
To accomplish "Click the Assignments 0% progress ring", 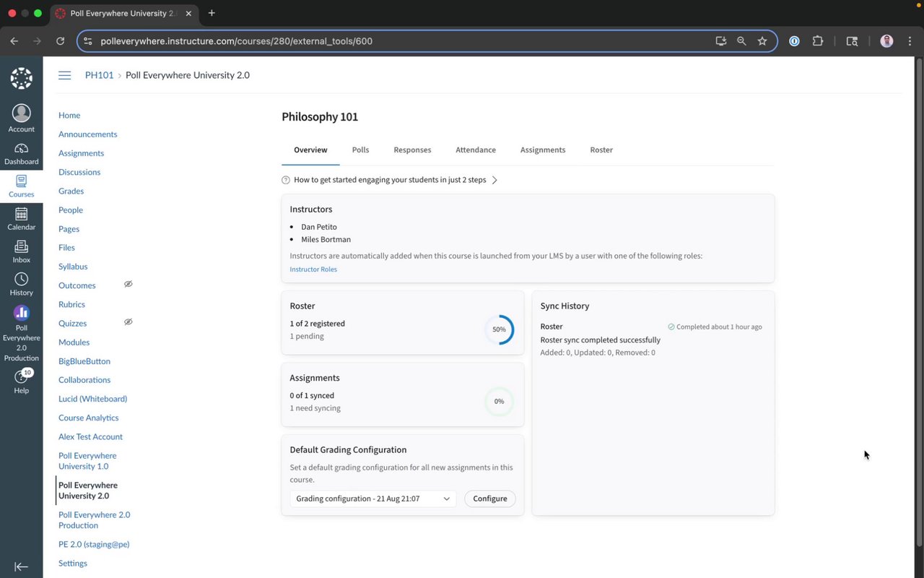I will pyautogui.click(x=499, y=402).
